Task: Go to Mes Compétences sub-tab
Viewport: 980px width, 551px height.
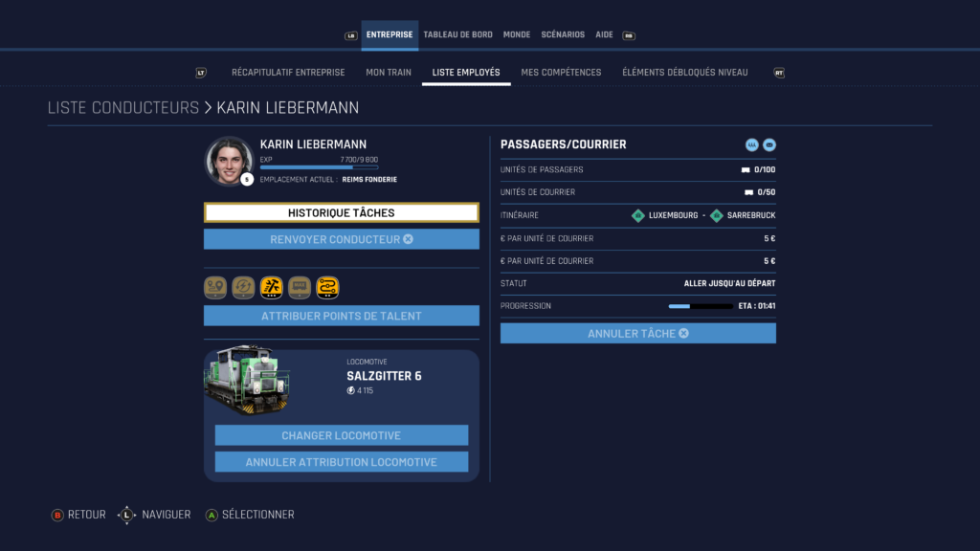Action: coord(561,73)
